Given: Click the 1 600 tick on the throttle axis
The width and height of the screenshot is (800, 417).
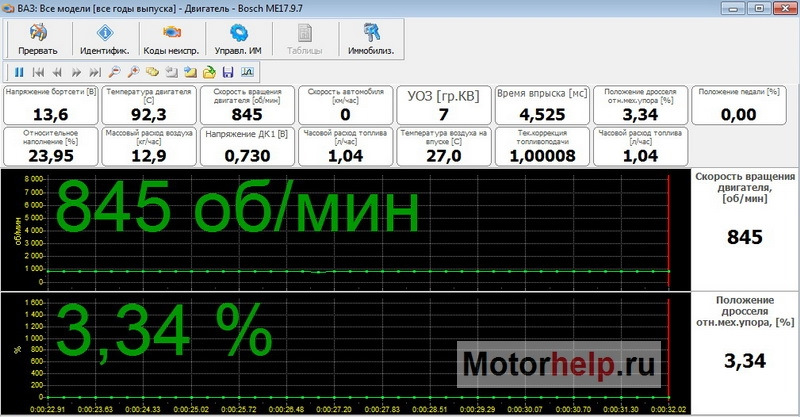Looking at the screenshot, I should coord(34,303).
